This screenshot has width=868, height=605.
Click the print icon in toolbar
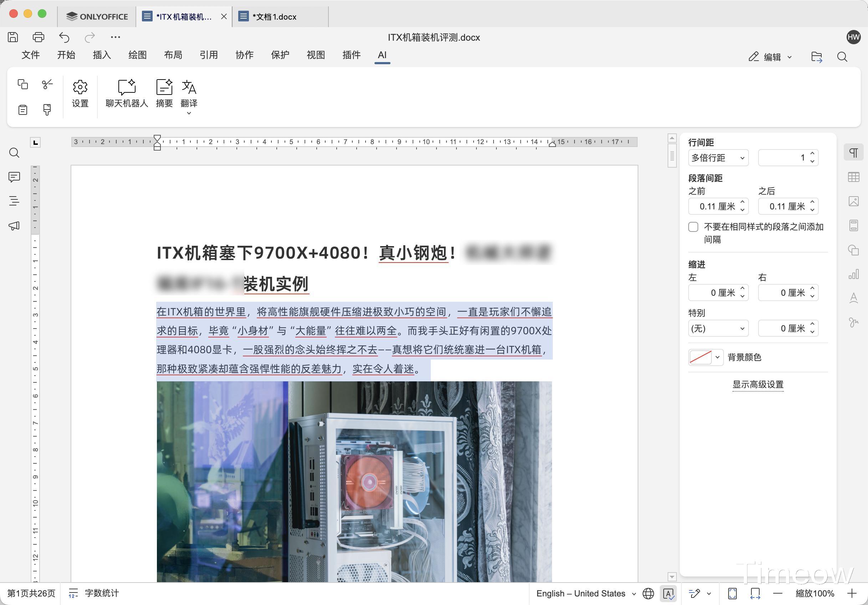point(38,37)
